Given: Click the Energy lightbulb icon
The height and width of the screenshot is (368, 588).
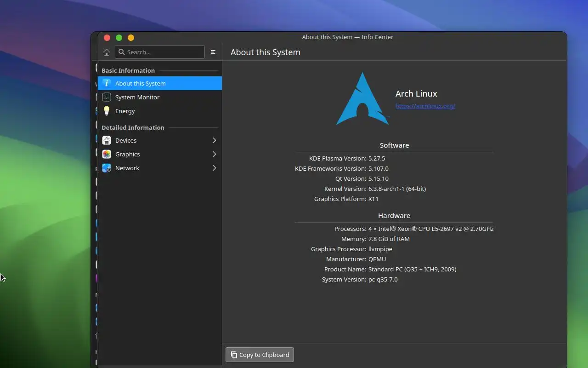Looking at the screenshot, I should [107, 111].
